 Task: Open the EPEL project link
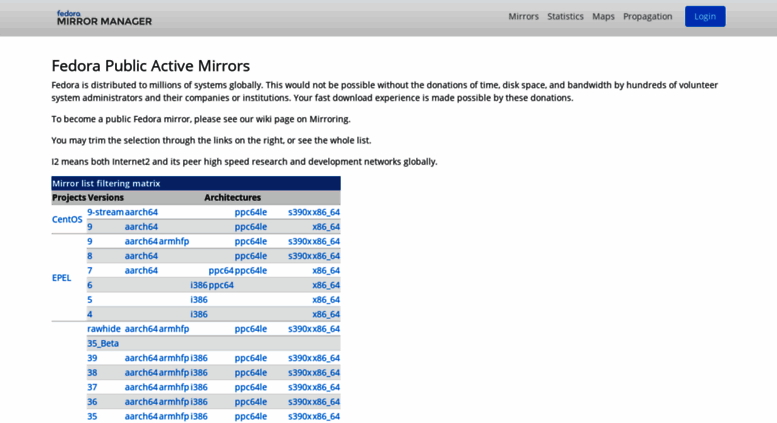(61, 278)
